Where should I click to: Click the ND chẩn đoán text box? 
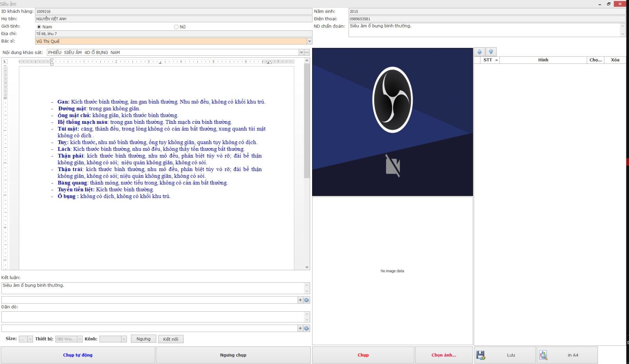484,30
